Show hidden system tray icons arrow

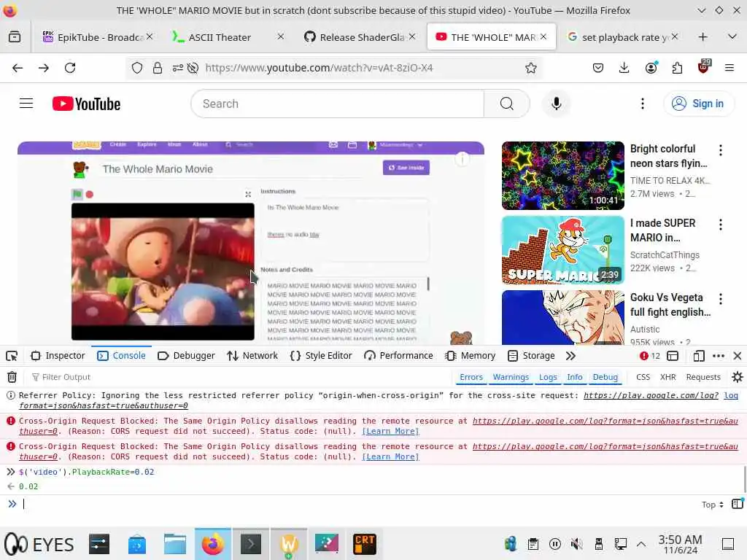pyautogui.click(x=641, y=544)
